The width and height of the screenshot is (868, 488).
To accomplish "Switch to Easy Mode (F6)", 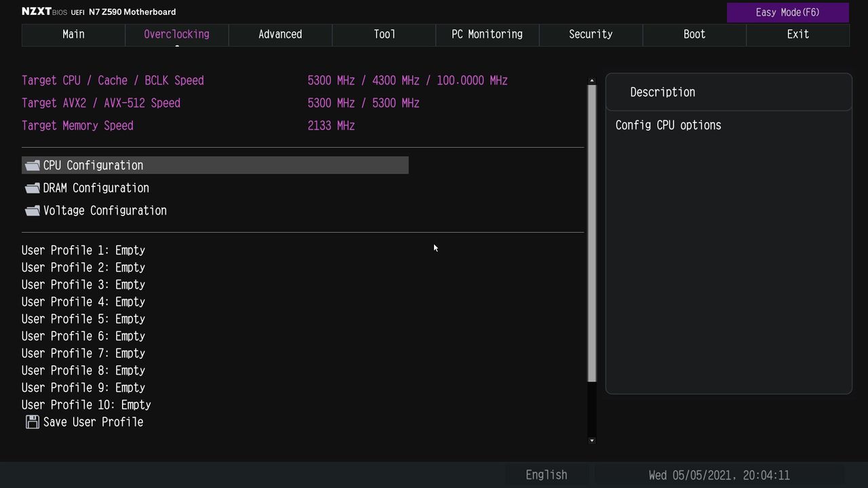I will coord(788,12).
